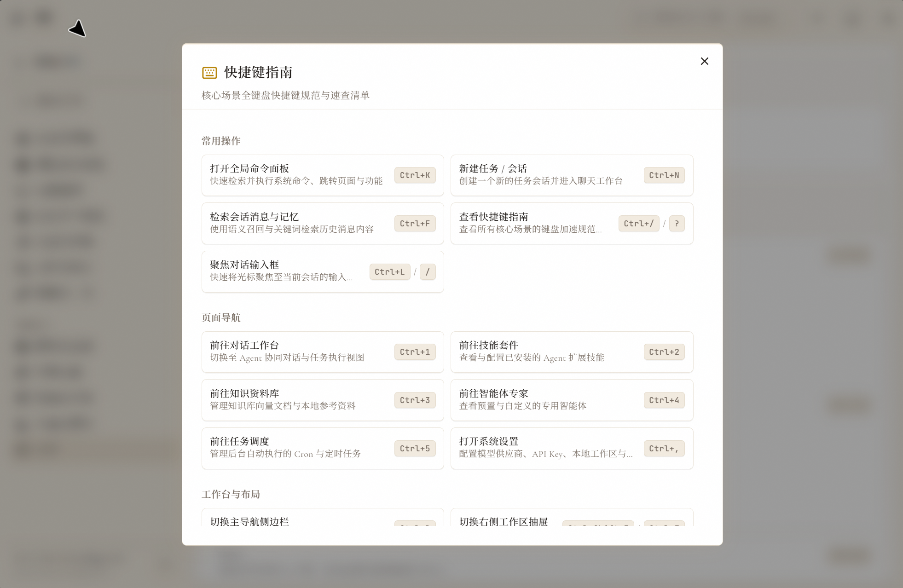Screen dimensions: 903x588
Task: Click the Ctrl+4 key badge
Action: (x=664, y=400)
